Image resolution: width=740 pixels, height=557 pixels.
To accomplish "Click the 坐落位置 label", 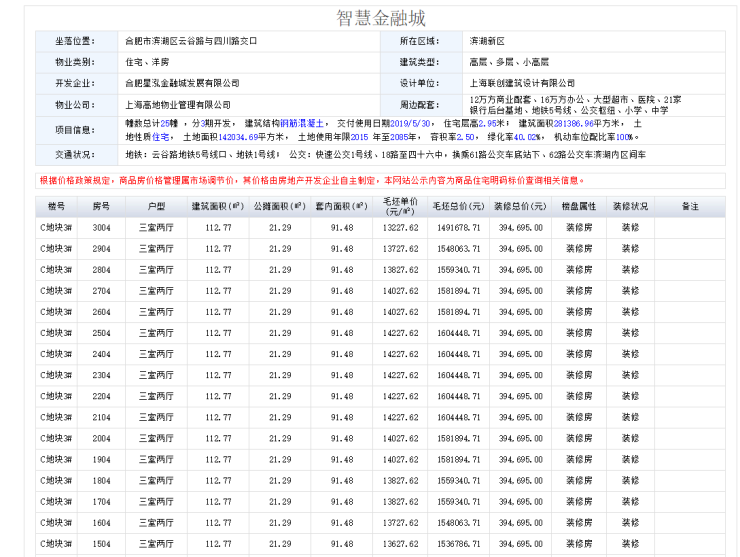I will 75,42.
